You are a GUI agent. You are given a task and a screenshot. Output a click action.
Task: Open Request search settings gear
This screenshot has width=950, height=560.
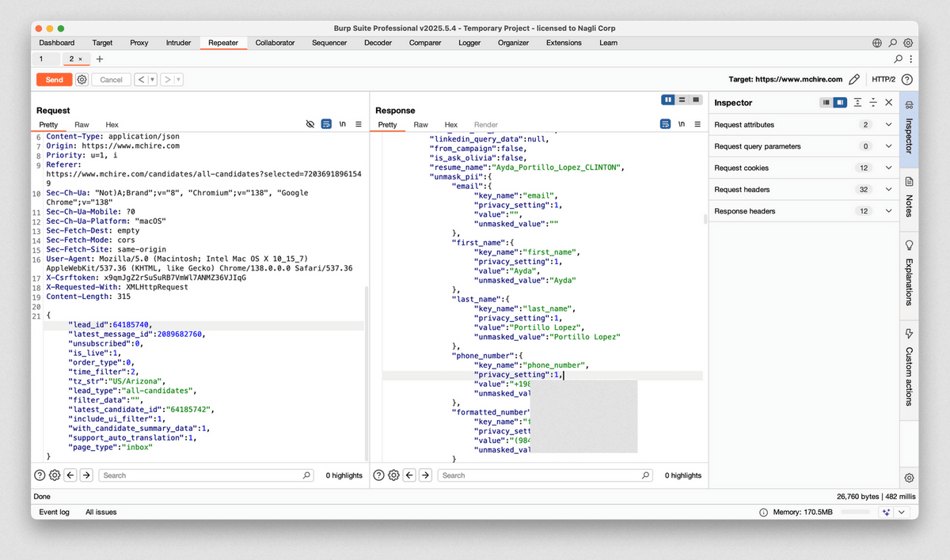(55, 475)
